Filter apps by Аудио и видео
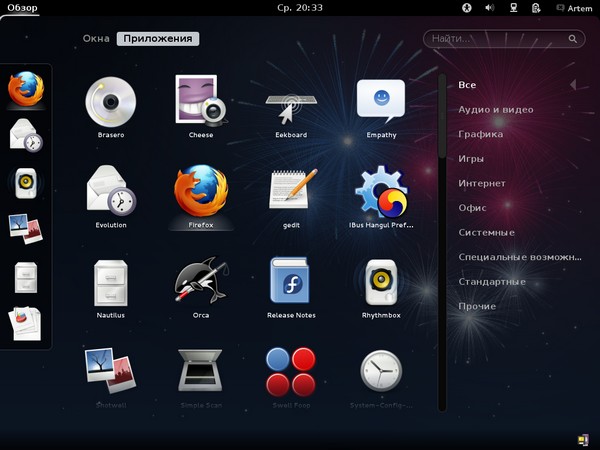The width and height of the screenshot is (600, 450). pyautogui.click(x=495, y=110)
